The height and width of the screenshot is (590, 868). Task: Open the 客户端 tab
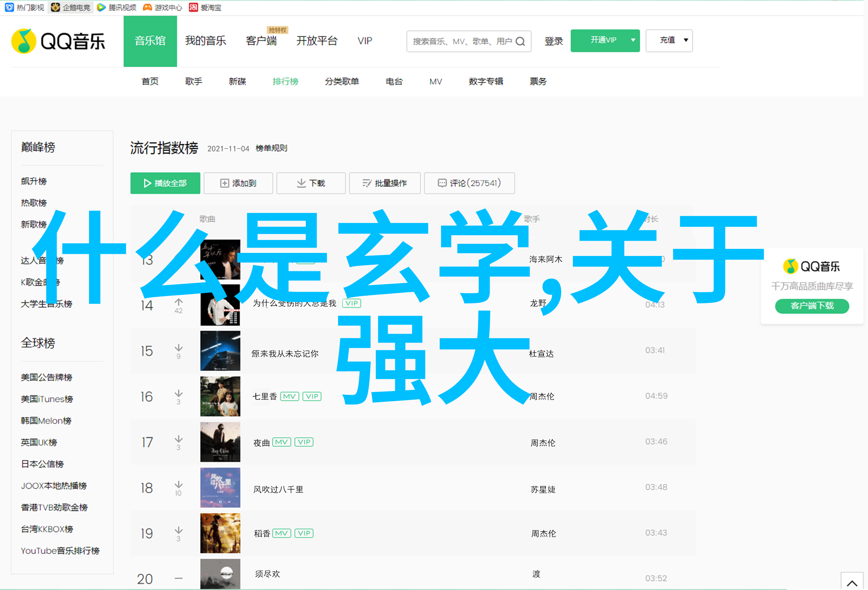point(261,41)
